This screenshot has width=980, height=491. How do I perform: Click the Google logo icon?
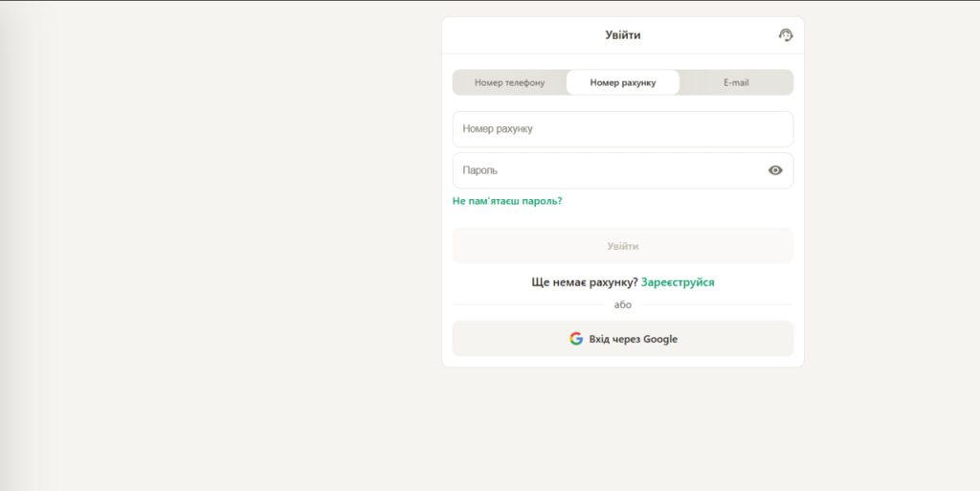click(576, 339)
